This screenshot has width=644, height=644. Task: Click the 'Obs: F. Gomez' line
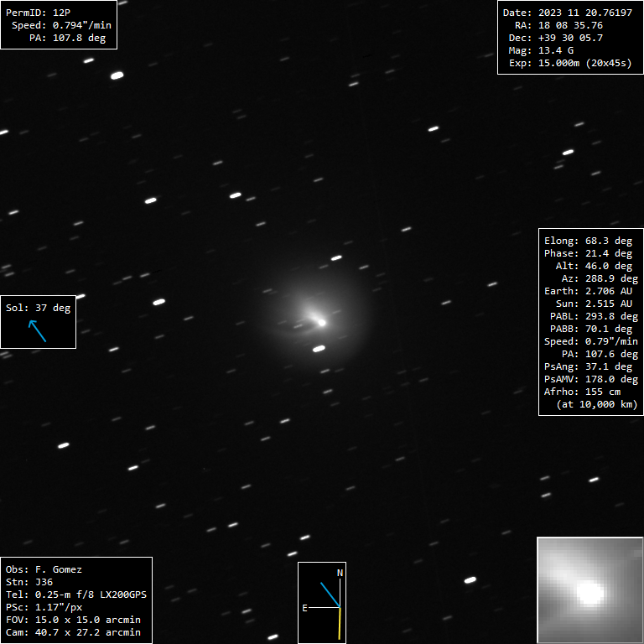pyautogui.click(x=44, y=569)
